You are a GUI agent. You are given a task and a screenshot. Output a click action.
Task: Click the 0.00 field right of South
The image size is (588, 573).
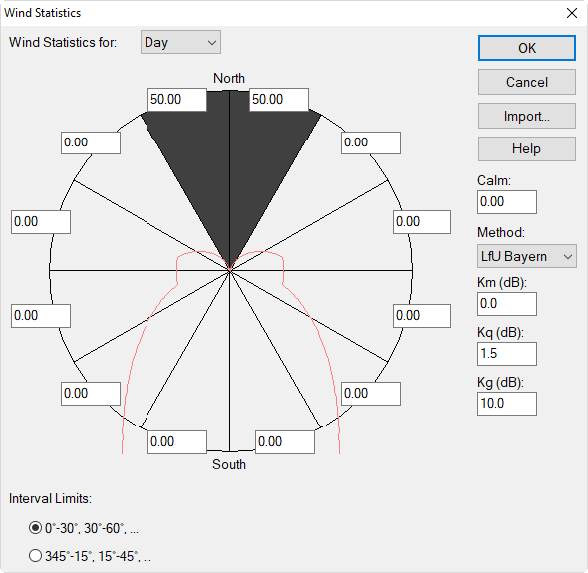(x=285, y=442)
